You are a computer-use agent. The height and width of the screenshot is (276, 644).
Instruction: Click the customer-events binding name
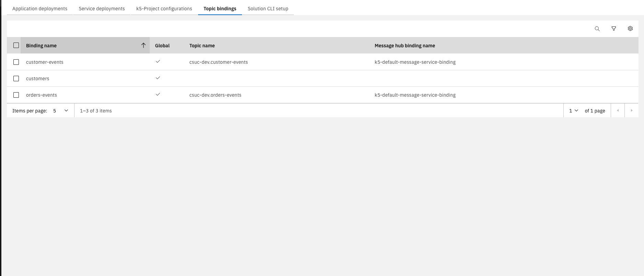pyautogui.click(x=45, y=62)
